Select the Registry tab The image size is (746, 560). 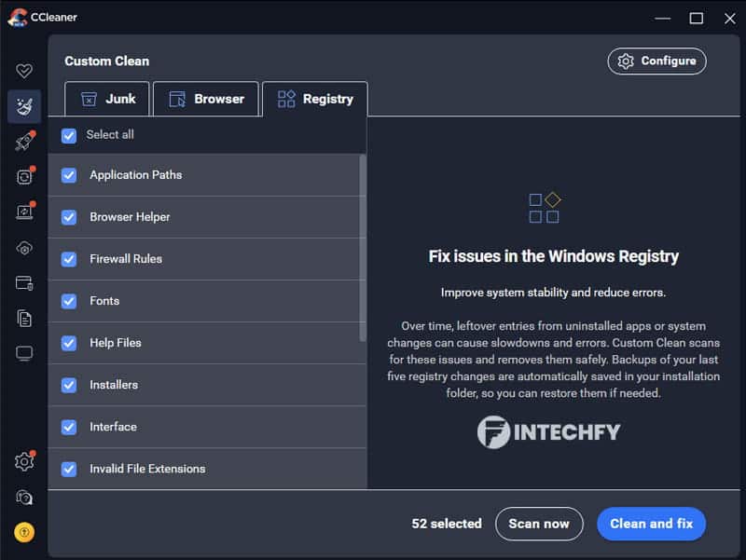point(315,99)
